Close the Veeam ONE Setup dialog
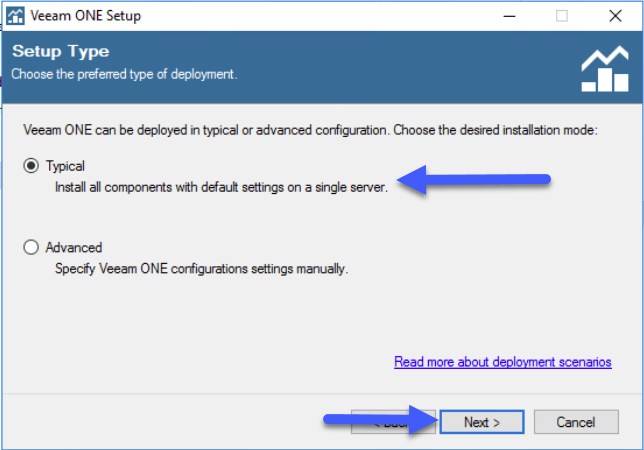This screenshot has width=644, height=450. [615, 16]
